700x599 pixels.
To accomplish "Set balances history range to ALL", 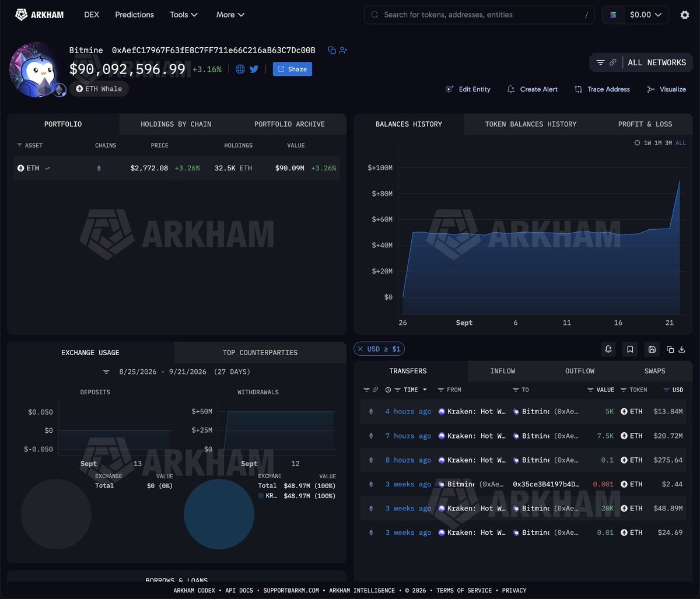I will 680,143.
